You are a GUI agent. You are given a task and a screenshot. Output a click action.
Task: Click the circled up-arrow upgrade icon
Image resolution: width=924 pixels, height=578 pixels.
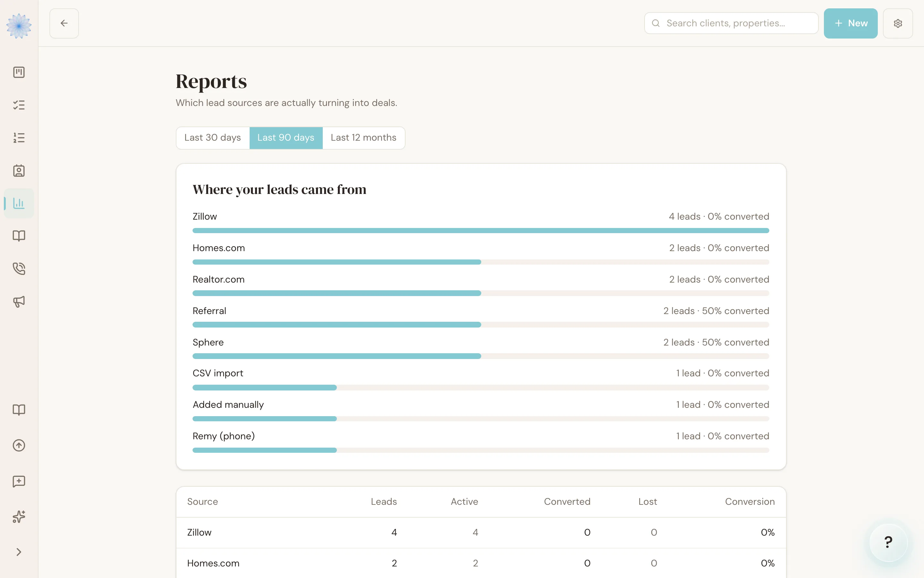[x=19, y=445]
